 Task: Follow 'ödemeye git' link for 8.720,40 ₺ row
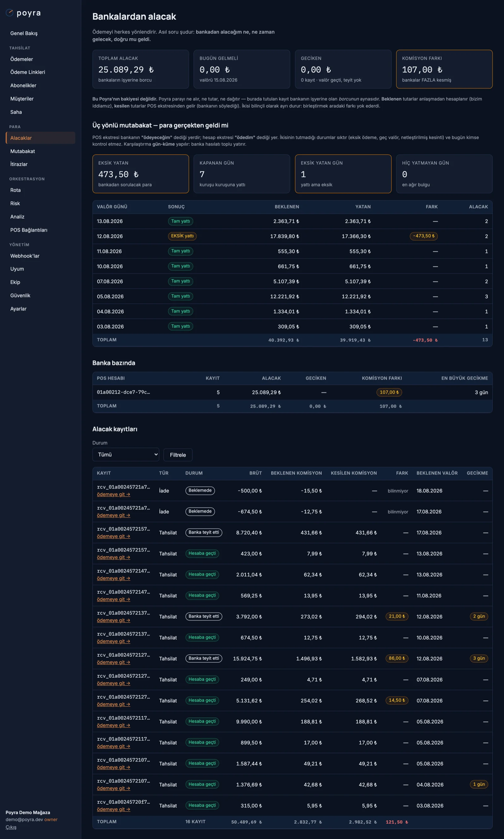113,536
